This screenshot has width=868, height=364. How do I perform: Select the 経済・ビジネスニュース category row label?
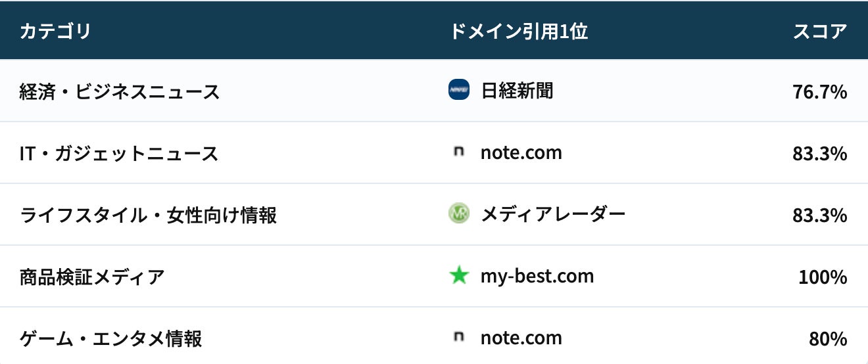[x=120, y=91]
